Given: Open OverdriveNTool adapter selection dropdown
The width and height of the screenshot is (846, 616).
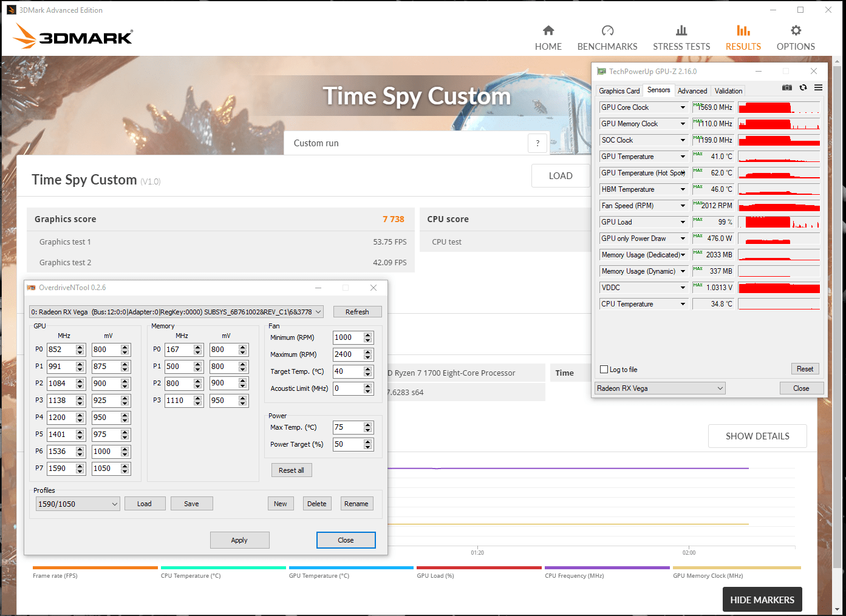Looking at the screenshot, I should click(x=176, y=312).
